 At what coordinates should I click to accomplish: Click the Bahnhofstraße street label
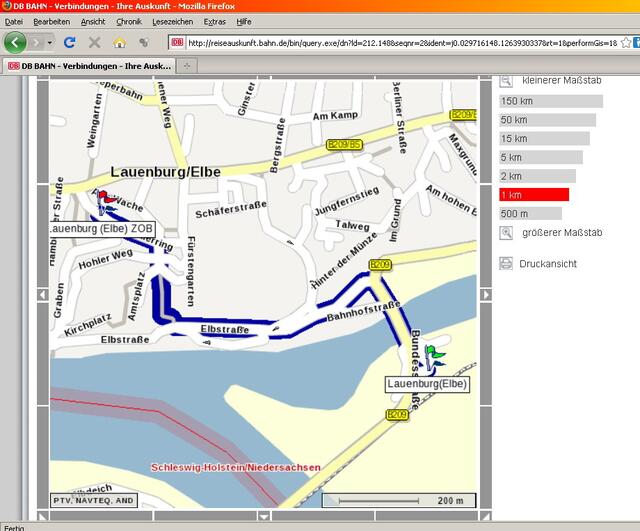[x=363, y=311]
